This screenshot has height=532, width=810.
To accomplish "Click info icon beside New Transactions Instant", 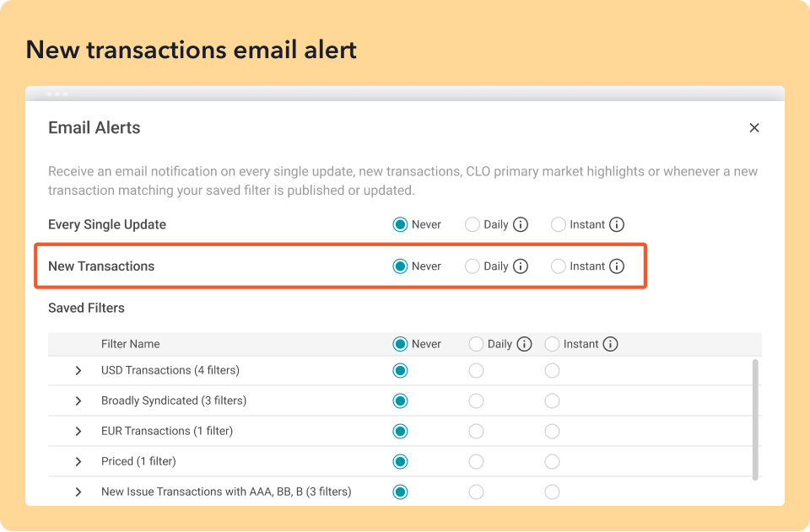I will [617, 266].
